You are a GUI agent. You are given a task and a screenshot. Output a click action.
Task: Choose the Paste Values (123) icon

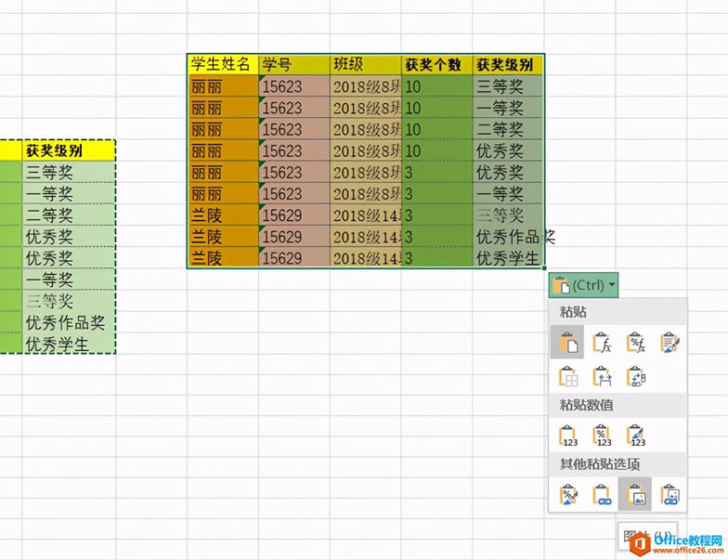[567, 436]
